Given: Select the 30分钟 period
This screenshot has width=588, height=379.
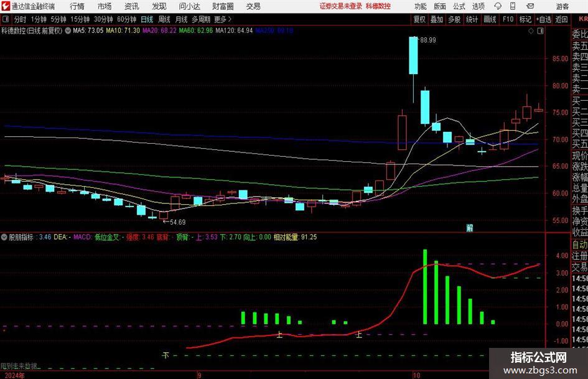Looking at the screenshot, I should coord(103,19).
